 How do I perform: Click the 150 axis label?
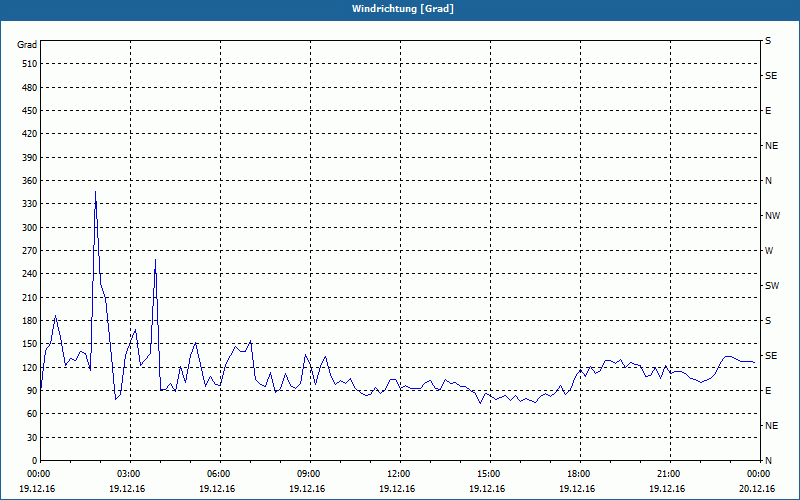click(x=30, y=344)
